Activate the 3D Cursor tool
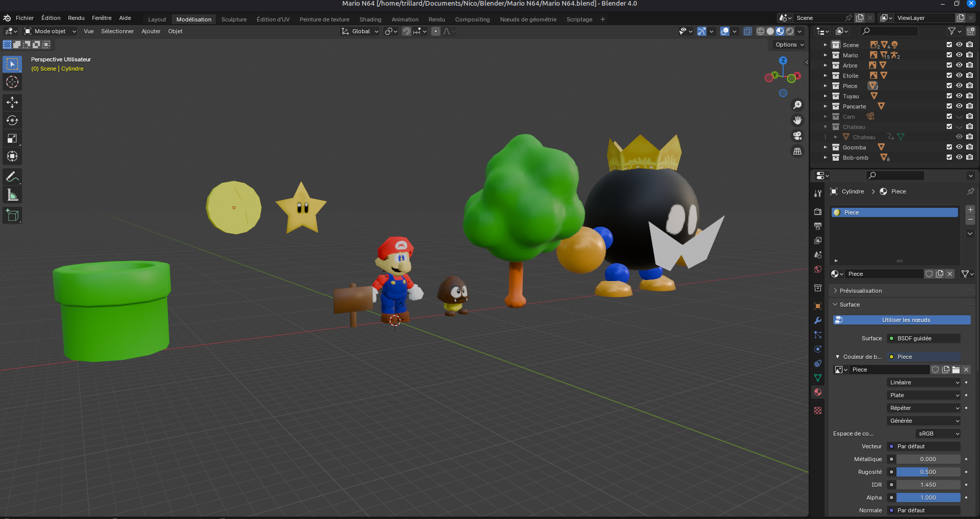This screenshot has height=519, width=980. (x=12, y=82)
